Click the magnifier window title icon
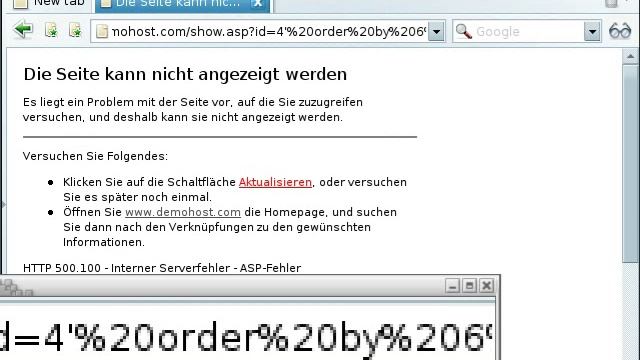Viewport: 640px width, 360px height. [x=16, y=287]
